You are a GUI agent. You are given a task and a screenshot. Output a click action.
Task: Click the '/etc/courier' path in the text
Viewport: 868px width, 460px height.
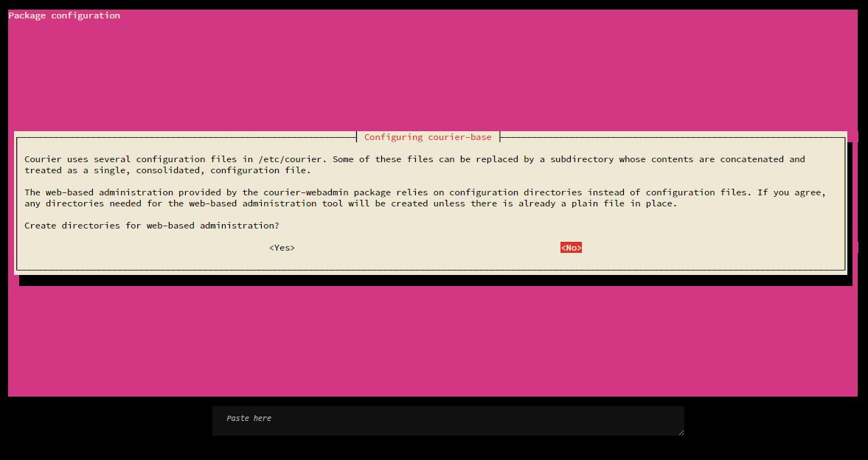(x=290, y=159)
